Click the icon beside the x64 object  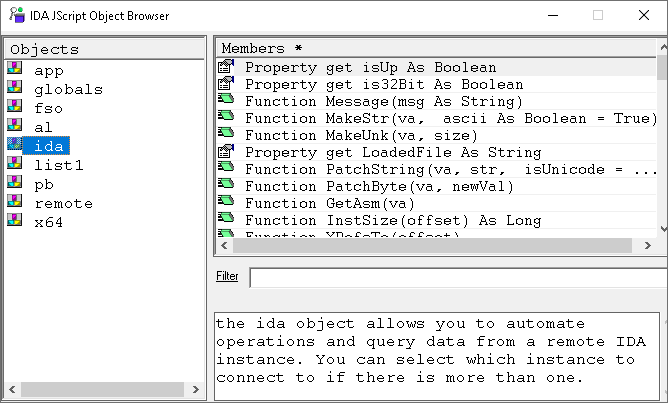click(14, 219)
